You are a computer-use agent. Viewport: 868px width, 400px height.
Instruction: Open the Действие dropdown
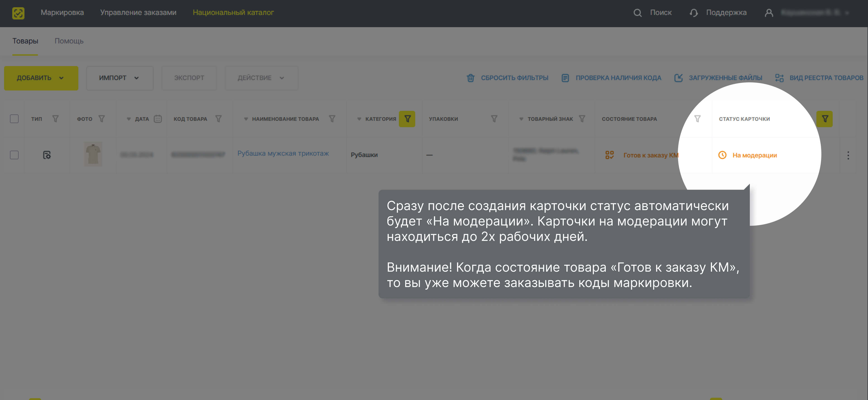coord(261,78)
